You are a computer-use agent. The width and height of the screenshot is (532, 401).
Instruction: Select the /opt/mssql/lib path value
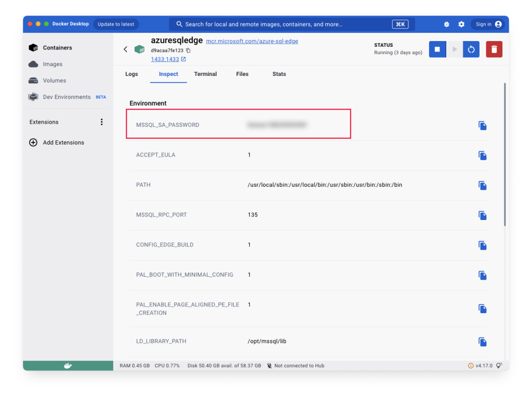pyautogui.click(x=267, y=341)
